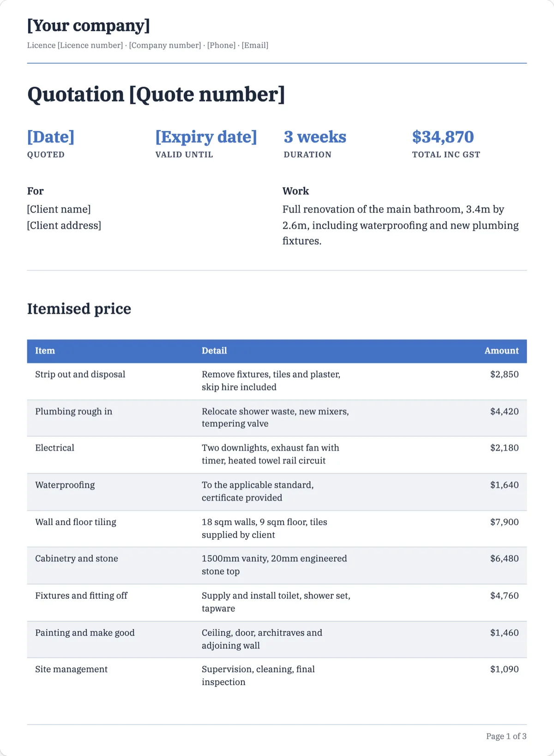The width and height of the screenshot is (554, 756).
Task: Click the Detail column header
Action: point(214,351)
